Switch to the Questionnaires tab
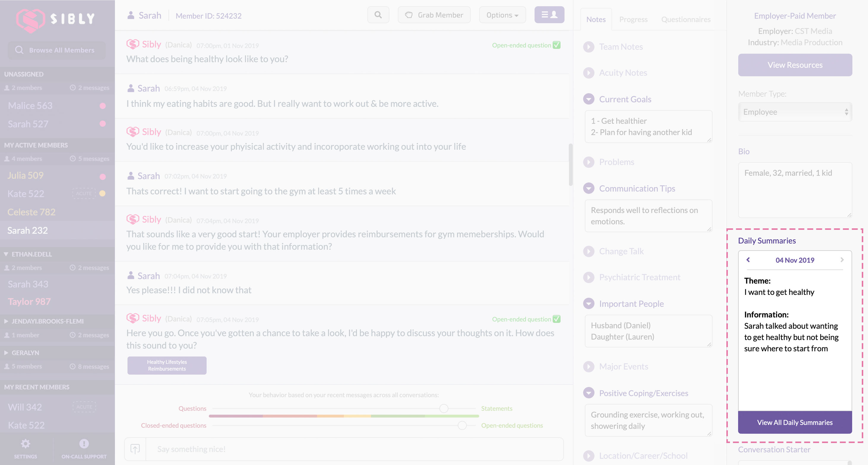The width and height of the screenshot is (868, 465). (686, 20)
